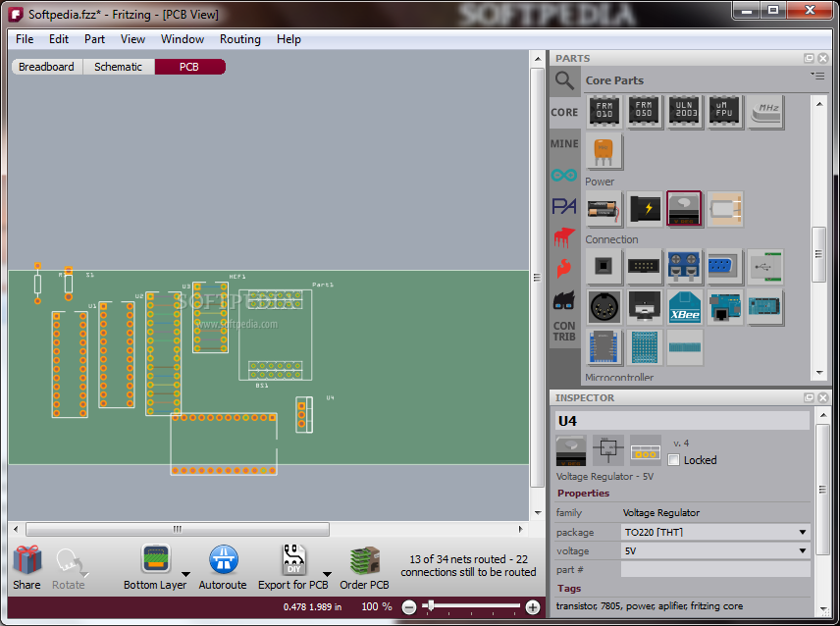Open the Edit menu
The height and width of the screenshot is (626, 840).
59,39
